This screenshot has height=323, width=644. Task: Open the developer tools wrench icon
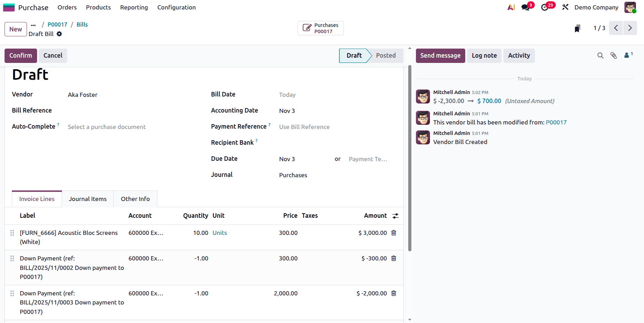(565, 7)
